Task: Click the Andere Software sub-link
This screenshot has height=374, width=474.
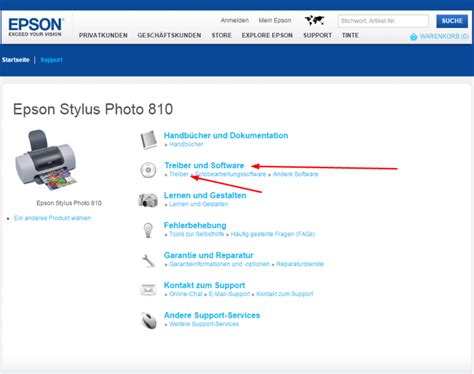Action: click(x=295, y=174)
